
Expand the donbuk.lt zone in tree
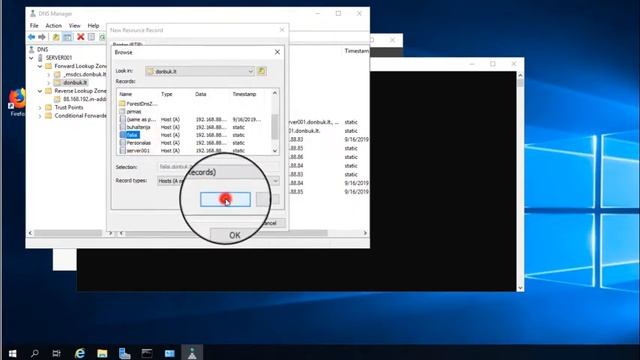[x=49, y=83]
